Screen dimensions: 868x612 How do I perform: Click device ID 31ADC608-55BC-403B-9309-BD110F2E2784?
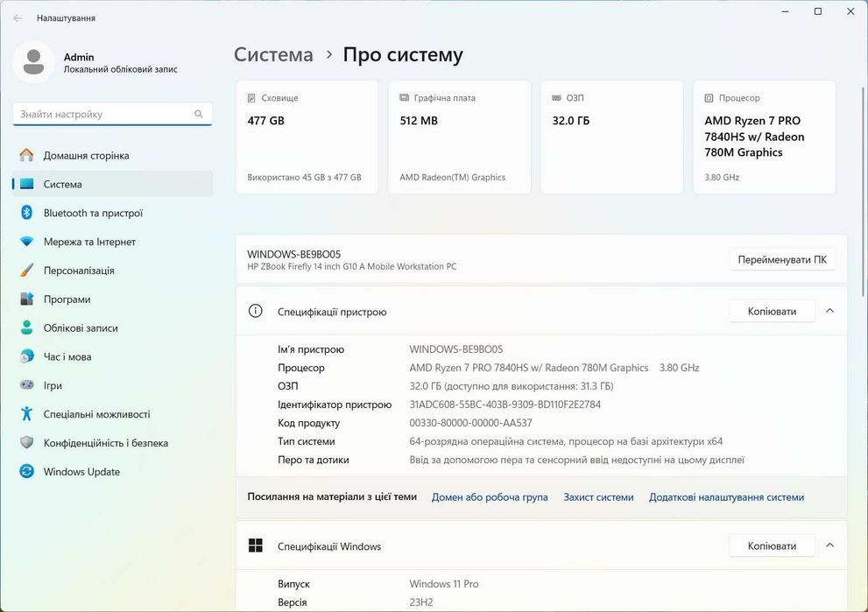click(x=505, y=404)
